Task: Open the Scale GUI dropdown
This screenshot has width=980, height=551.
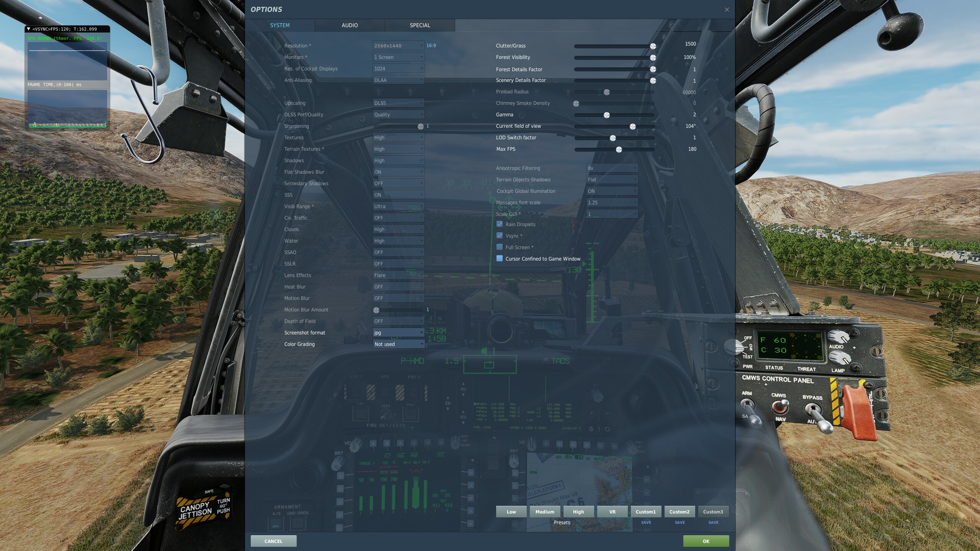Action: (x=612, y=214)
